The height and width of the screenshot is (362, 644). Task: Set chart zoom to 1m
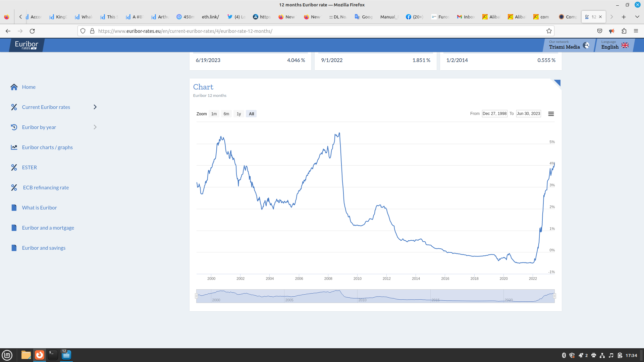(214, 114)
